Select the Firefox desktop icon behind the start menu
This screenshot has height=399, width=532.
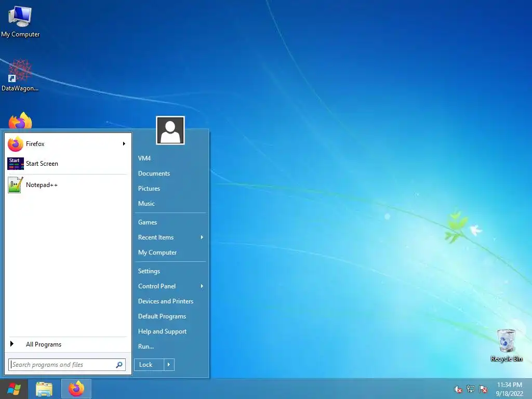[x=20, y=121]
